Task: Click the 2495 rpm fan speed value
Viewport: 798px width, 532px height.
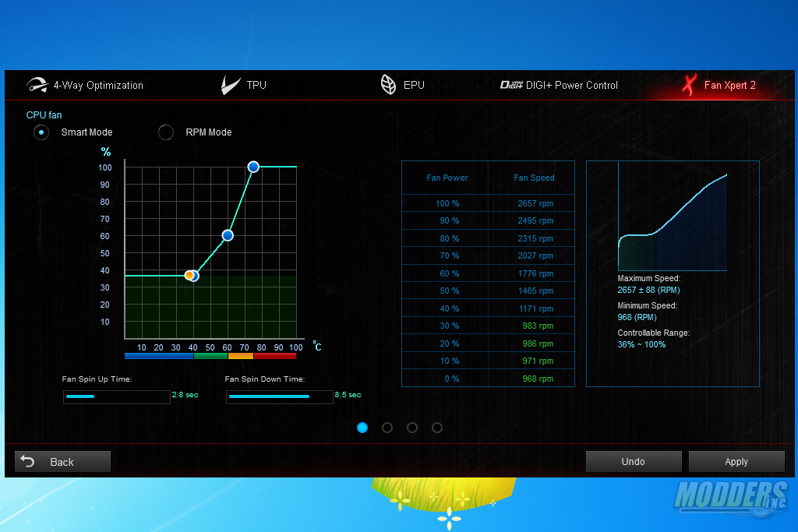Action: click(535, 220)
